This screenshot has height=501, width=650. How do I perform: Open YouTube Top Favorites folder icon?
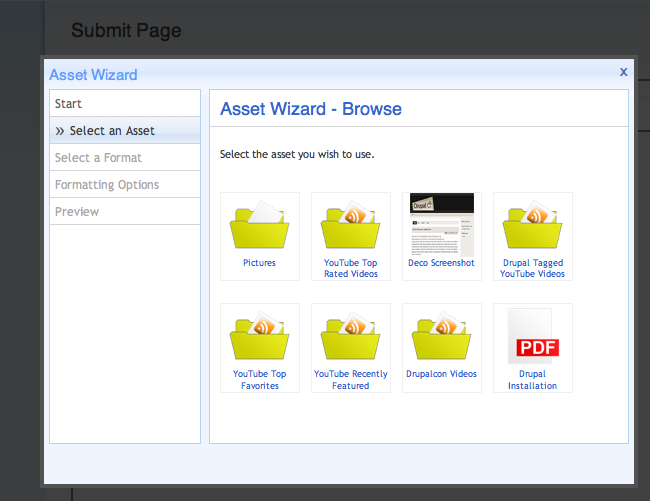260,336
